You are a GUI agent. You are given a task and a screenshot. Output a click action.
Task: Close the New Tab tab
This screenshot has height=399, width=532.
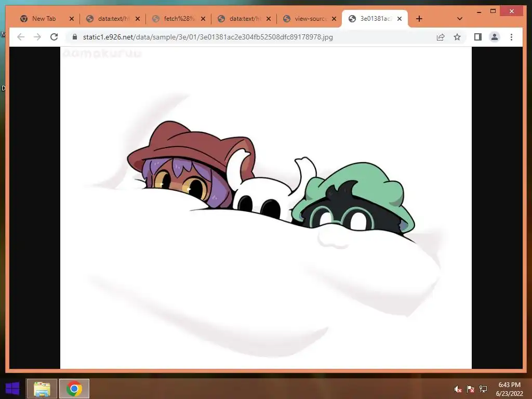coord(72,19)
